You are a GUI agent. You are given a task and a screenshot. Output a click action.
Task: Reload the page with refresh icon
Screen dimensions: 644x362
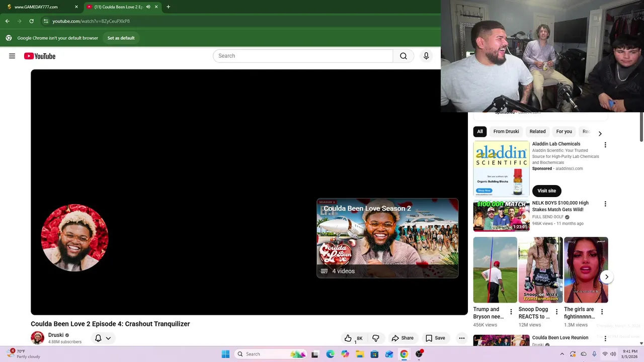tap(31, 21)
